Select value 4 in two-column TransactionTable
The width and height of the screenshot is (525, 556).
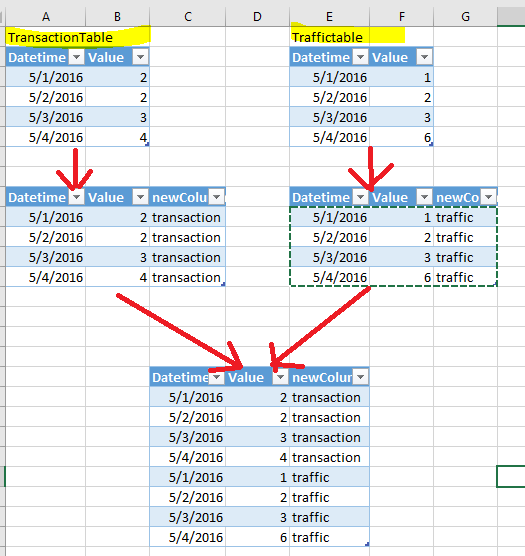tap(117, 137)
